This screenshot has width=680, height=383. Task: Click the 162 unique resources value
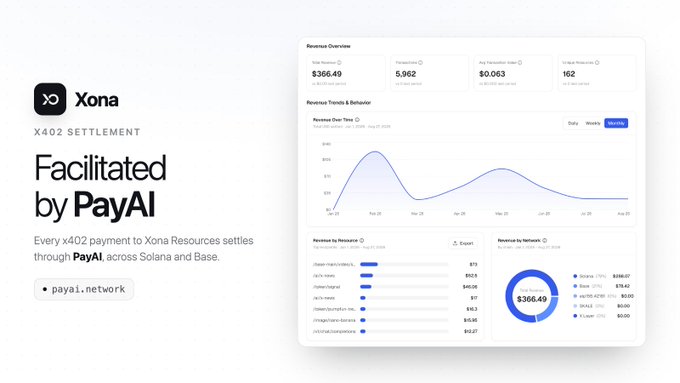tap(569, 74)
